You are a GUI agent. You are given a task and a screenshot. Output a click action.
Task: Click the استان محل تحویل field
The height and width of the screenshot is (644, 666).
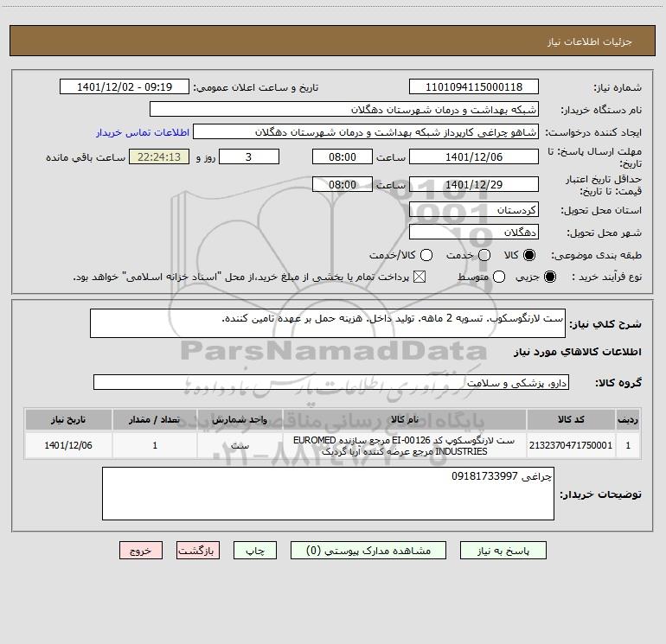coord(474,210)
